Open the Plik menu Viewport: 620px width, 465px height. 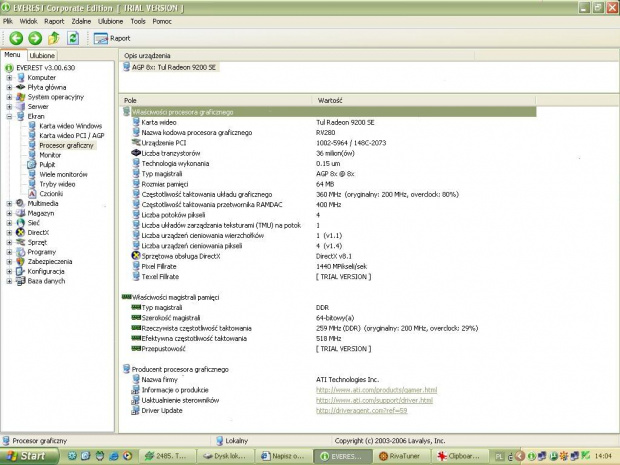[x=8, y=21]
